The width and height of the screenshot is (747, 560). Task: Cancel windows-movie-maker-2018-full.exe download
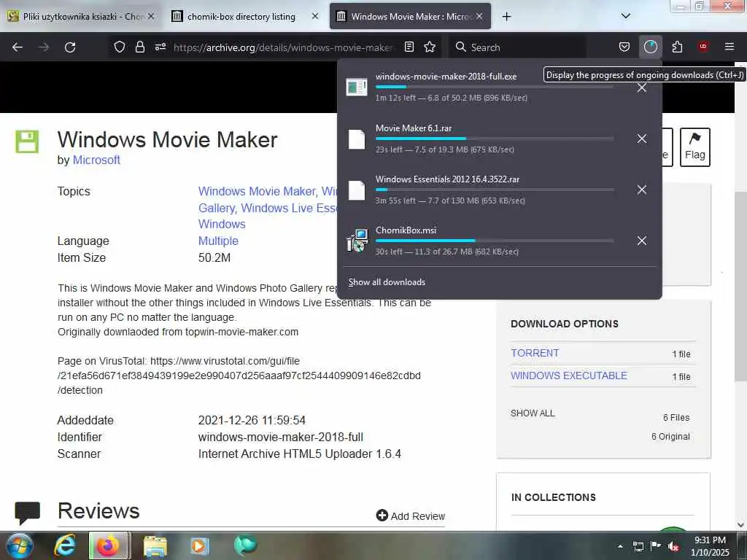(642, 87)
